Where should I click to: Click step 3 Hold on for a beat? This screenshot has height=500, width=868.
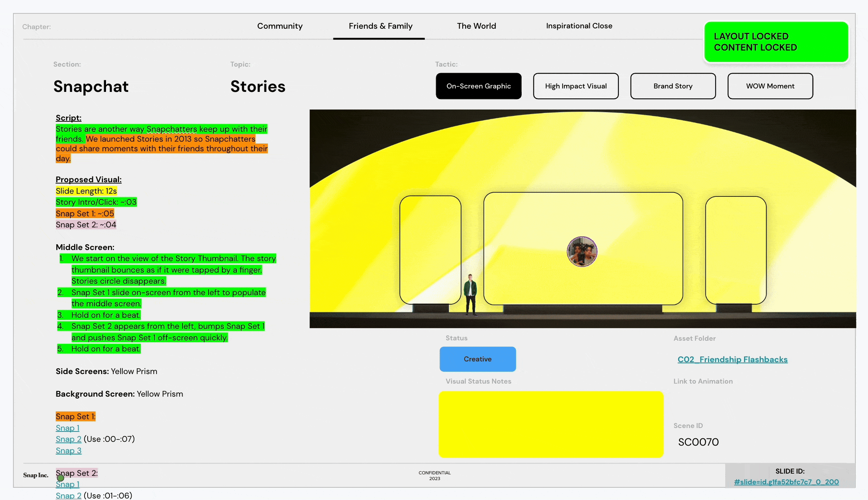click(x=99, y=315)
